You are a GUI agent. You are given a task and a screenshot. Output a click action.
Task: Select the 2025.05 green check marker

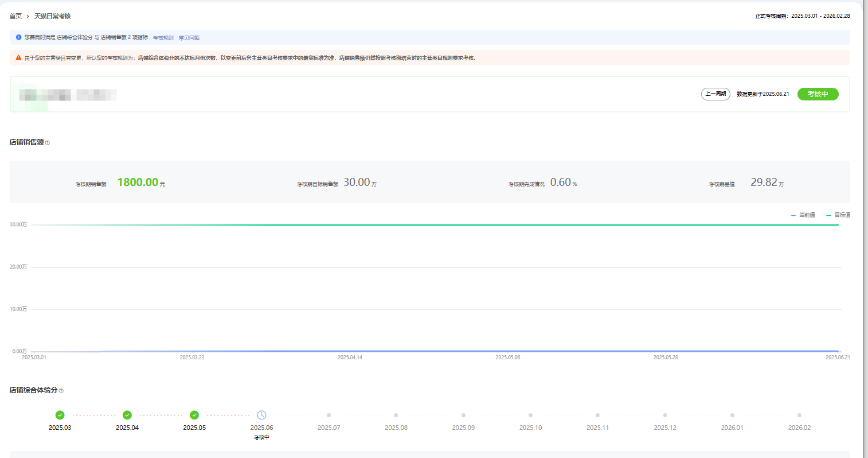point(194,415)
